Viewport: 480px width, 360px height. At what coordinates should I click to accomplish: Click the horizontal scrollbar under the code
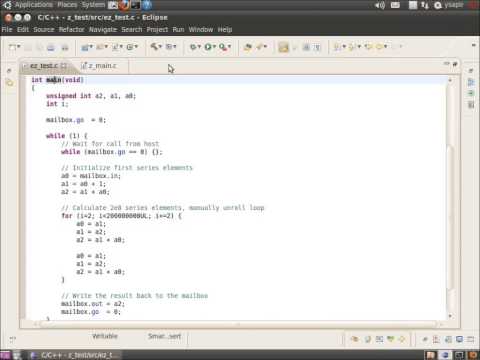coord(238,324)
